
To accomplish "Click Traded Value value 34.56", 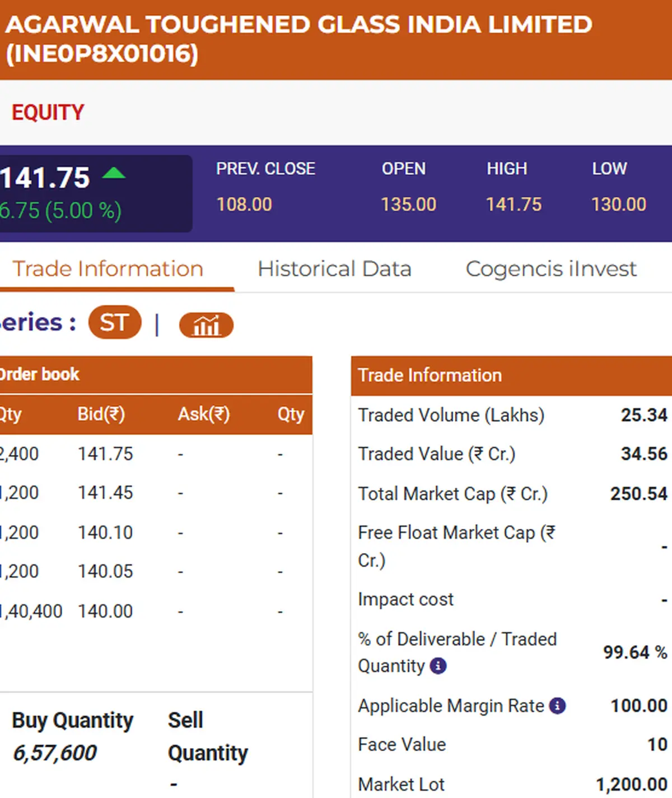I will pyautogui.click(x=644, y=454).
